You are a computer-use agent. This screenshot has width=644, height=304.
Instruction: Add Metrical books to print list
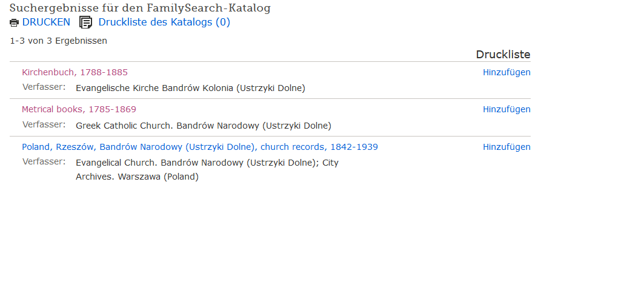pos(506,109)
